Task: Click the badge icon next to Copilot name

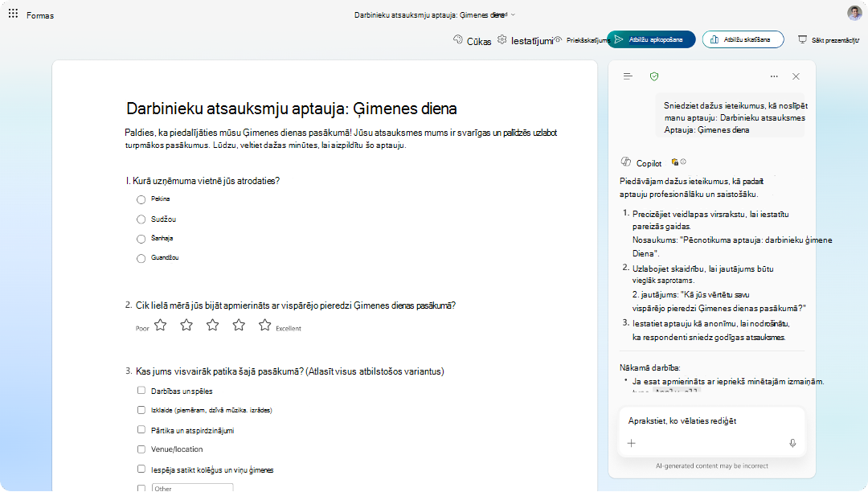Action: [x=675, y=162]
